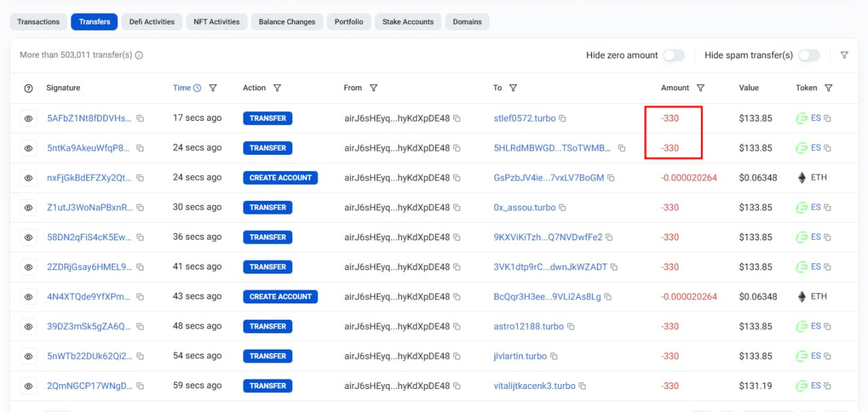Open the Amount column filter
Viewport: 868px width, 412px height.
(x=701, y=88)
